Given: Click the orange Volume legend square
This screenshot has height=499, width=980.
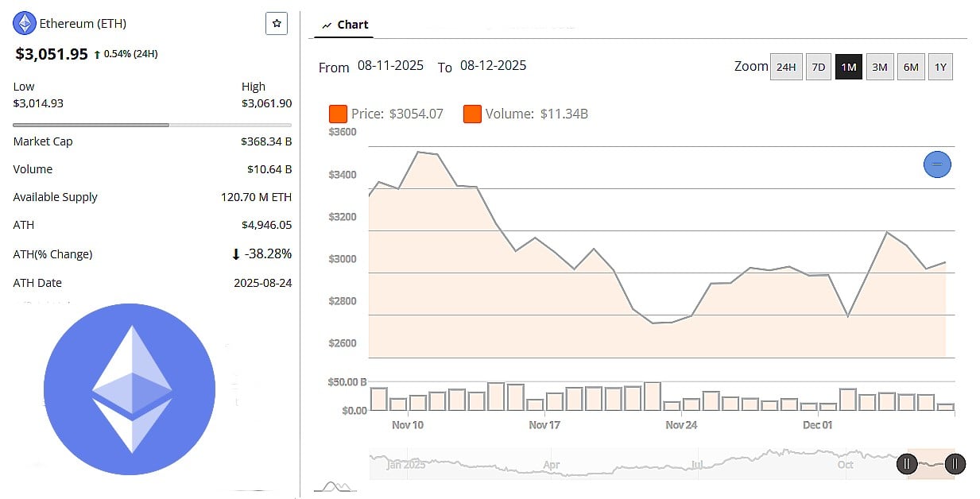Looking at the screenshot, I should 472,114.
